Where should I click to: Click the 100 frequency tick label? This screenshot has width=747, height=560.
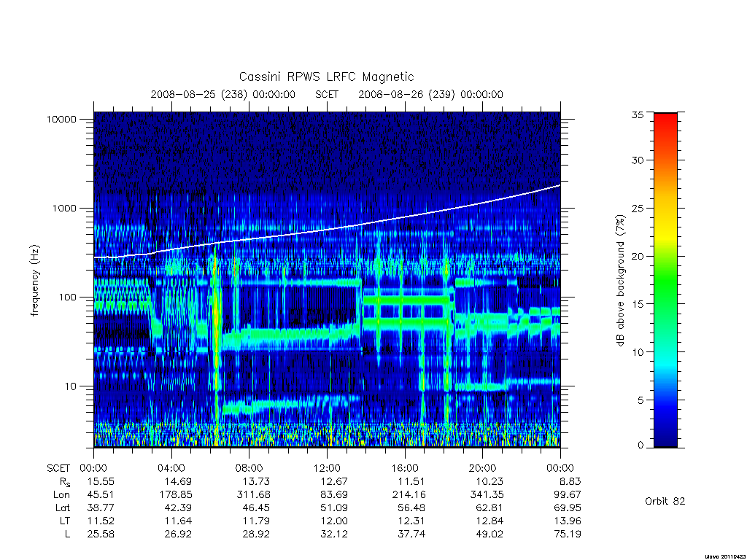(x=67, y=297)
